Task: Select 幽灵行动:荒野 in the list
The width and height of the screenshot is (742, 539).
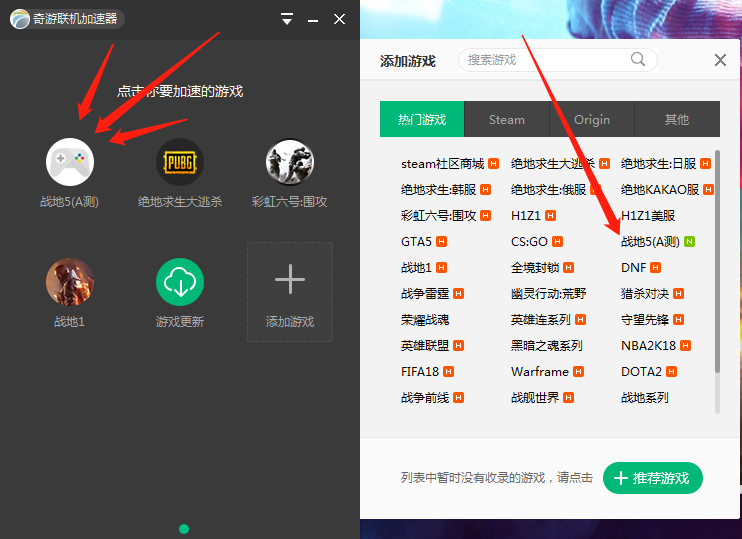Action: tap(548, 294)
